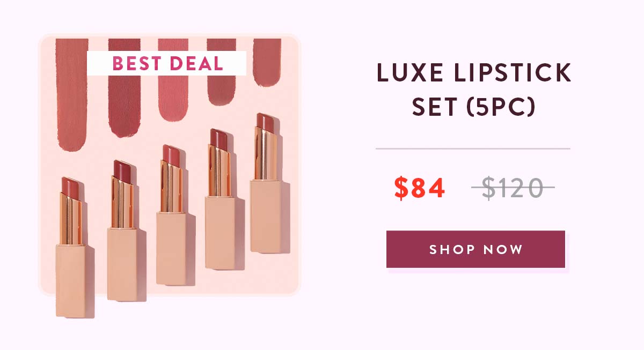Click the $84 sale price
The image size is (644, 350).
420,188
